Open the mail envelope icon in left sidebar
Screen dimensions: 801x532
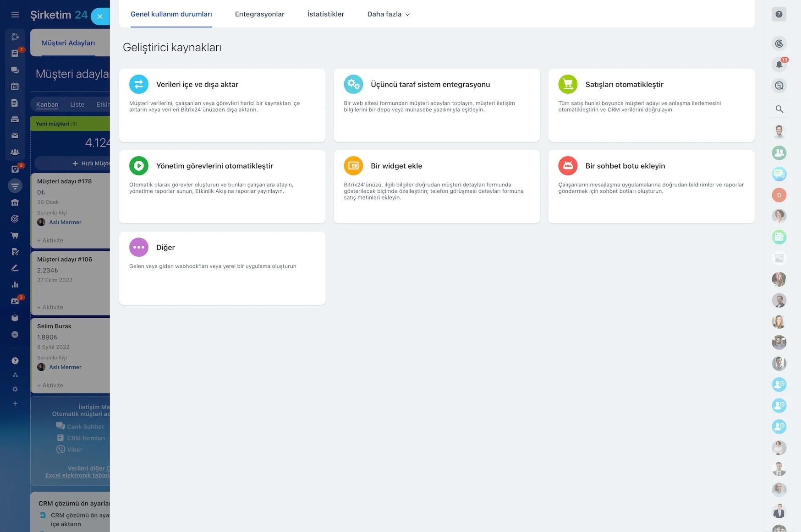coord(15,136)
